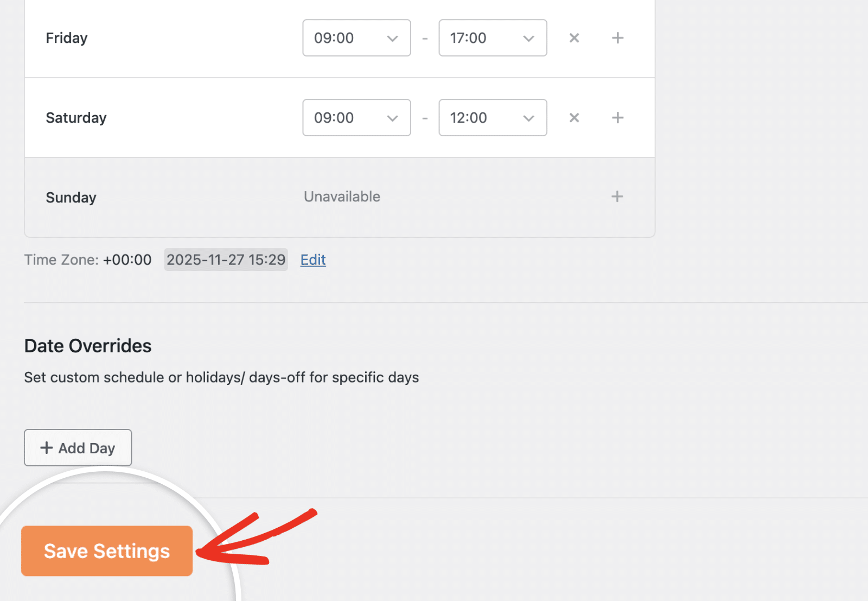
Task: Remove Saturday's time slot
Action: (574, 117)
